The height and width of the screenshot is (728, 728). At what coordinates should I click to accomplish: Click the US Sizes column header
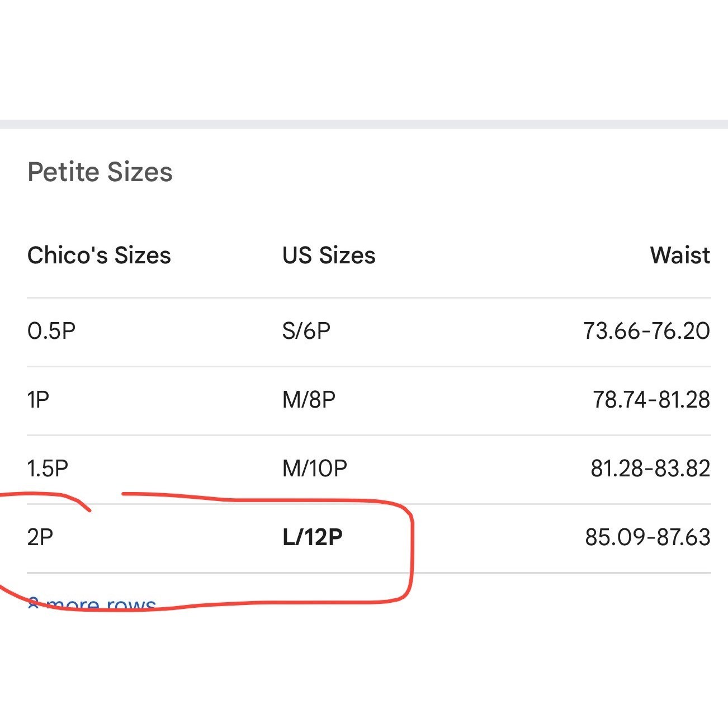pyautogui.click(x=329, y=256)
